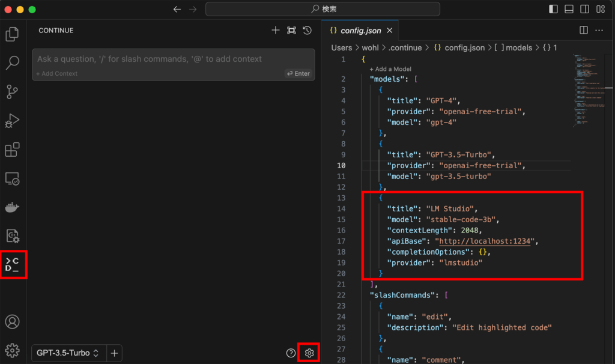The height and width of the screenshot is (364, 615).
Task: Open editor More Actions ellipsis menu
Action: tap(599, 30)
